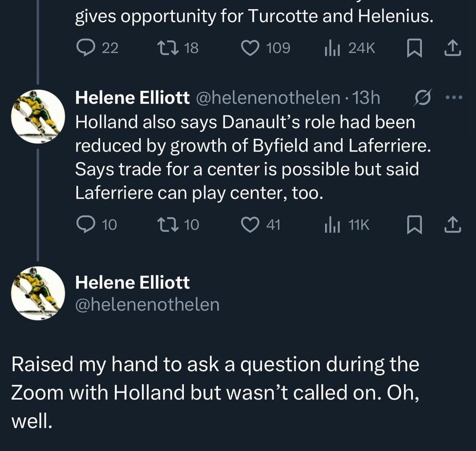This screenshot has width=476, height=451.
Task: Open replies on the Turcotte and Helenius tweet
Action: pyautogui.click(x=86, y=48)
